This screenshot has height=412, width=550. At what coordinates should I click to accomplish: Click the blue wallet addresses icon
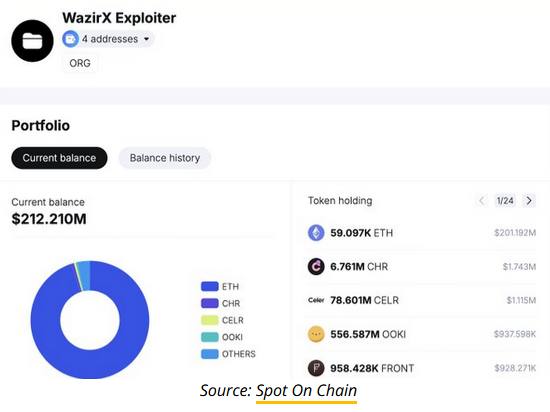coord(71,39)
